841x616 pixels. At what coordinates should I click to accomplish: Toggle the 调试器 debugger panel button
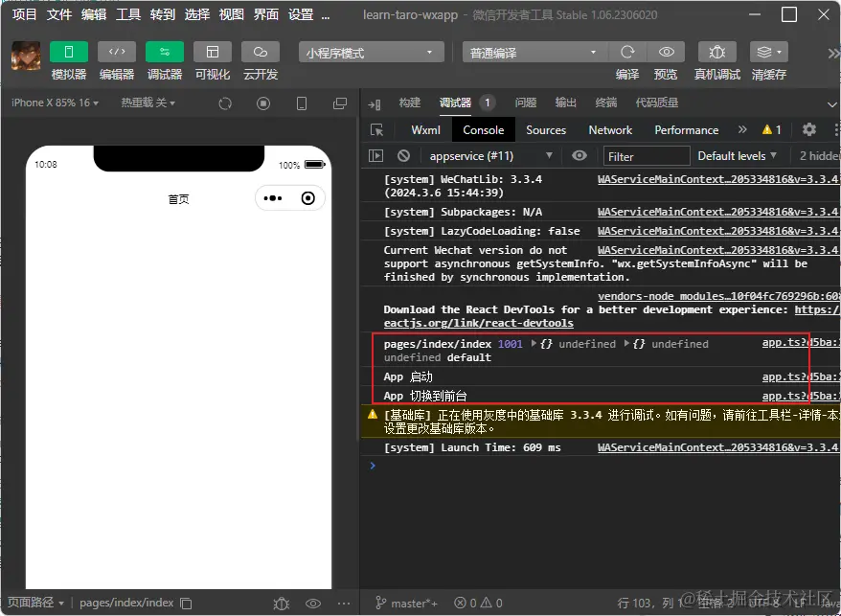tap(165, 52)
